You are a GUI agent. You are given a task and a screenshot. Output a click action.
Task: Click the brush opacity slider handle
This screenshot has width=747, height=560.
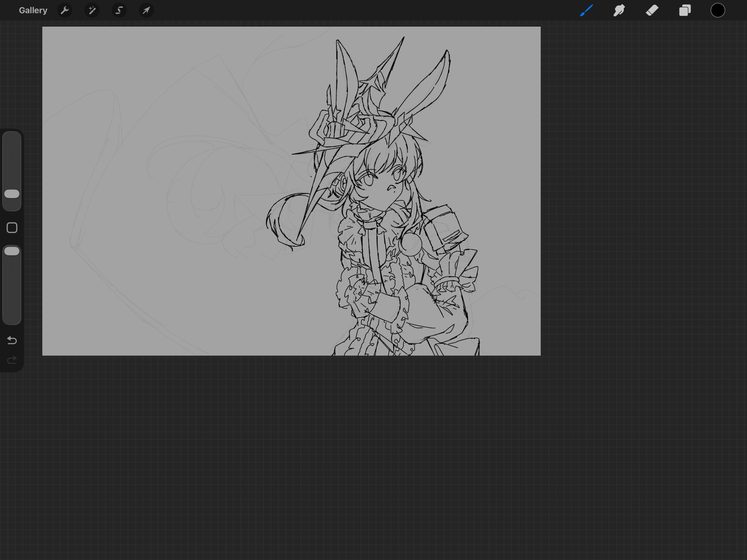(12, 251)
